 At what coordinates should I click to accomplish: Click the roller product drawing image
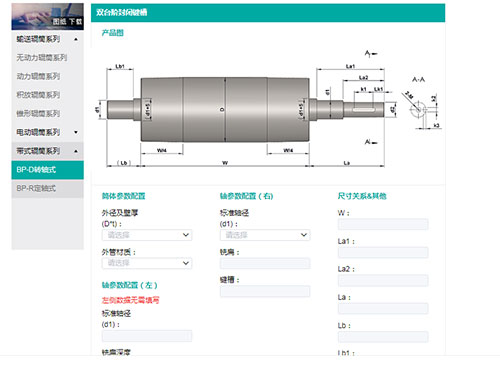269,110
